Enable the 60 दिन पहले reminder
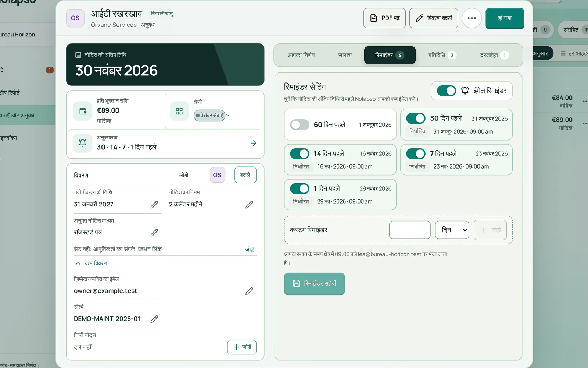The height and width of the screenshot is (368, 588). (x=300, y=125)
